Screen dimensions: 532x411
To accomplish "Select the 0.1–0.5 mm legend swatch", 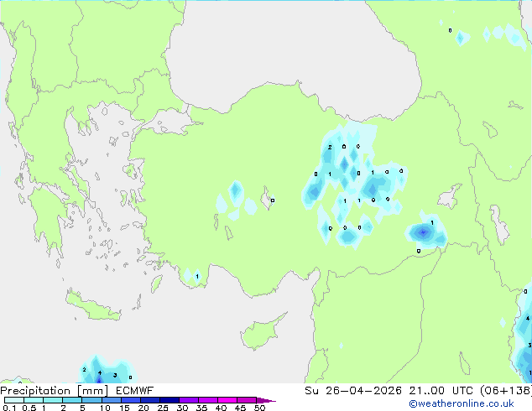I will click(14, 400).
